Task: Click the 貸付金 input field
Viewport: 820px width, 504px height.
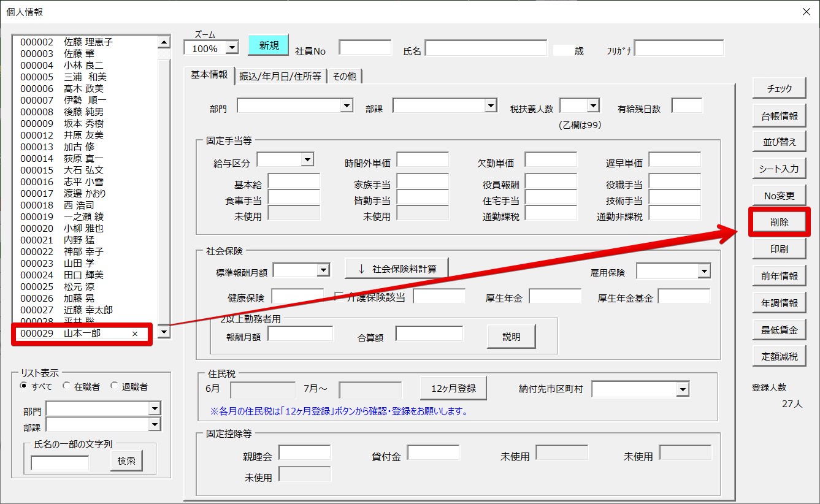Action: pos(433,452)
